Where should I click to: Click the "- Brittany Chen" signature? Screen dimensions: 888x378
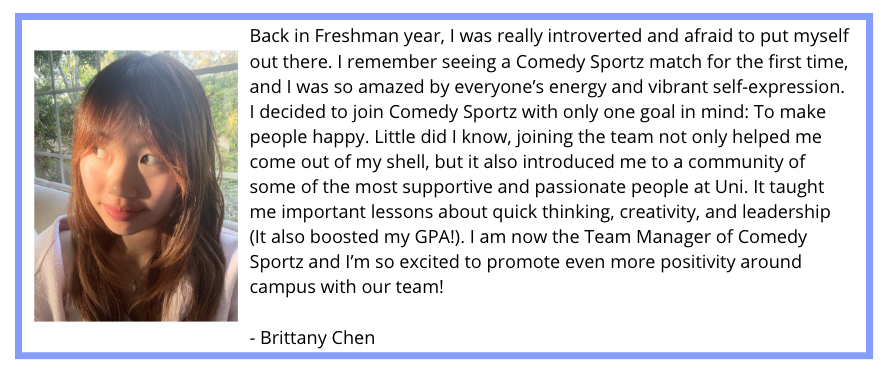[312, 338]
